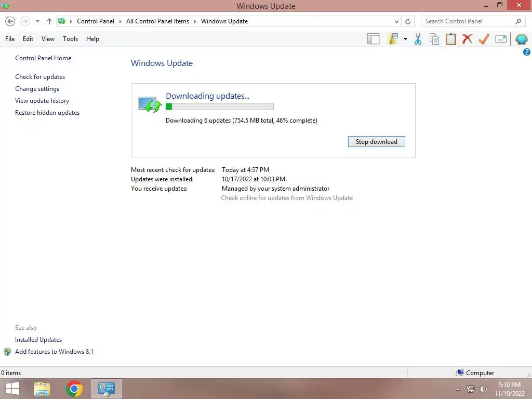Click the Stop download button
This screenshot has width=532, height=399.
tap(376, 141)
